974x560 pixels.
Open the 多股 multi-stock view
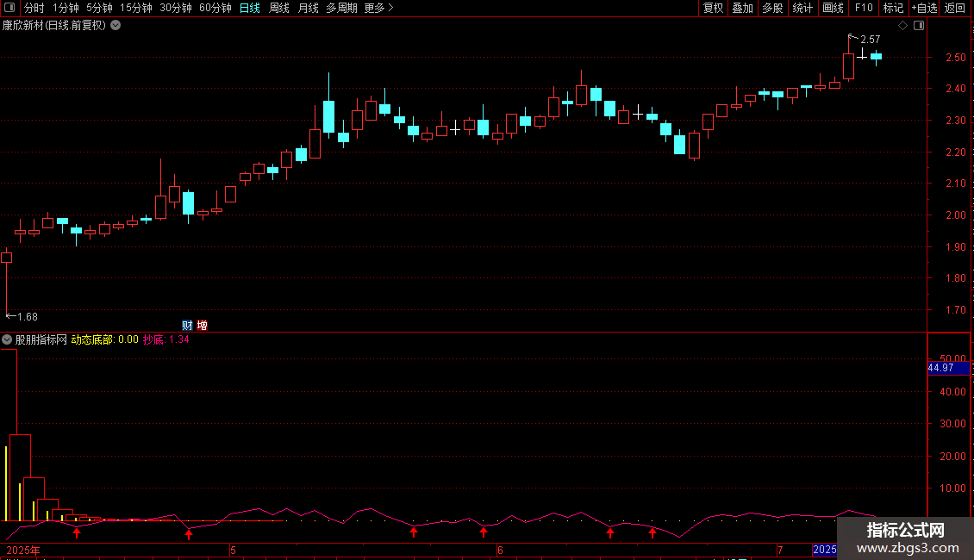[772, 8]
